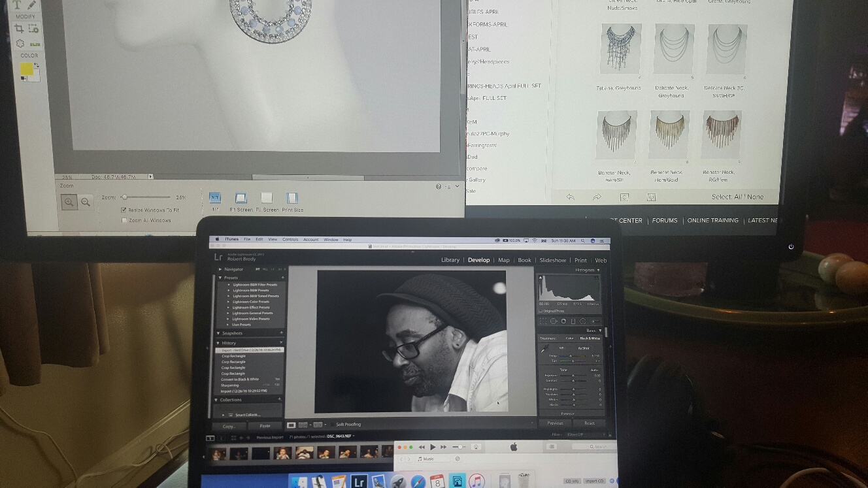868x488 pixels.
Task: Open the FORUMS link in footer
Action: 665,221
